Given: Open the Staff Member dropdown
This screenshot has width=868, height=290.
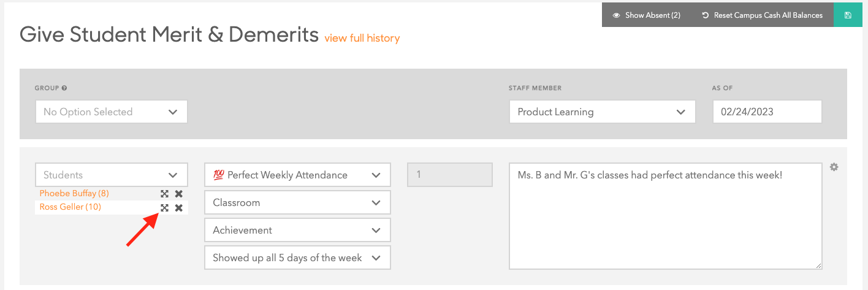Looking at the screenshot, I should (x=602, y=112).
